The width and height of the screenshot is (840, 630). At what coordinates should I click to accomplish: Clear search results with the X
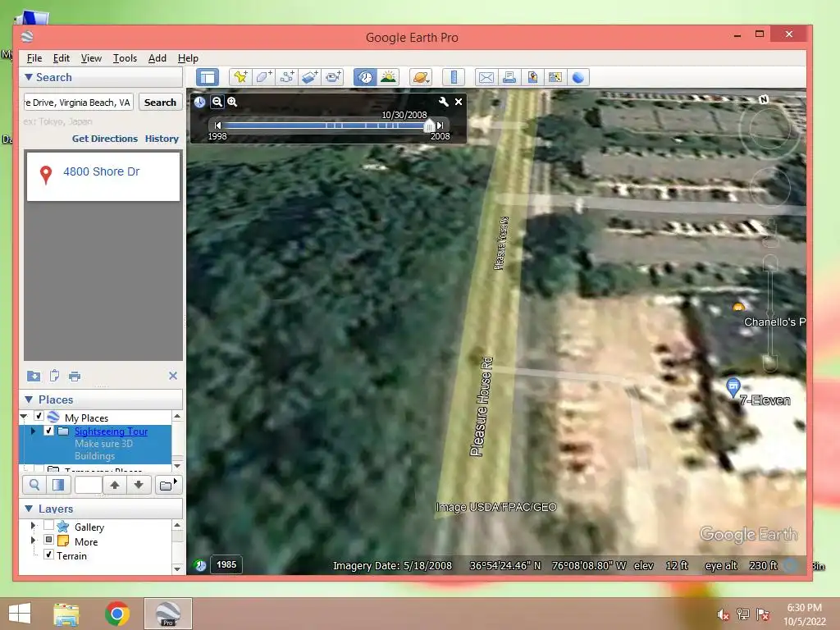(x=172, y=376)
